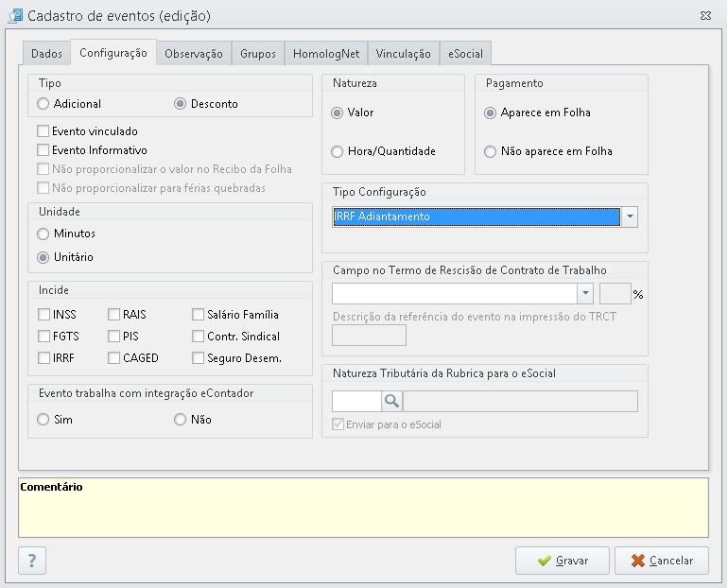The image size is (728, 588).
Task: Select the Adicional radio option
Action: point(43,104)
